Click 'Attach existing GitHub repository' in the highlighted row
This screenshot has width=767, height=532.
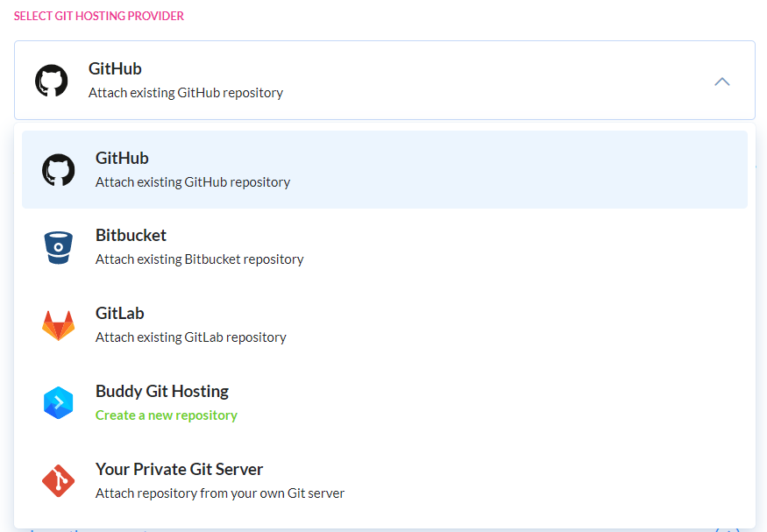point(193,182)
